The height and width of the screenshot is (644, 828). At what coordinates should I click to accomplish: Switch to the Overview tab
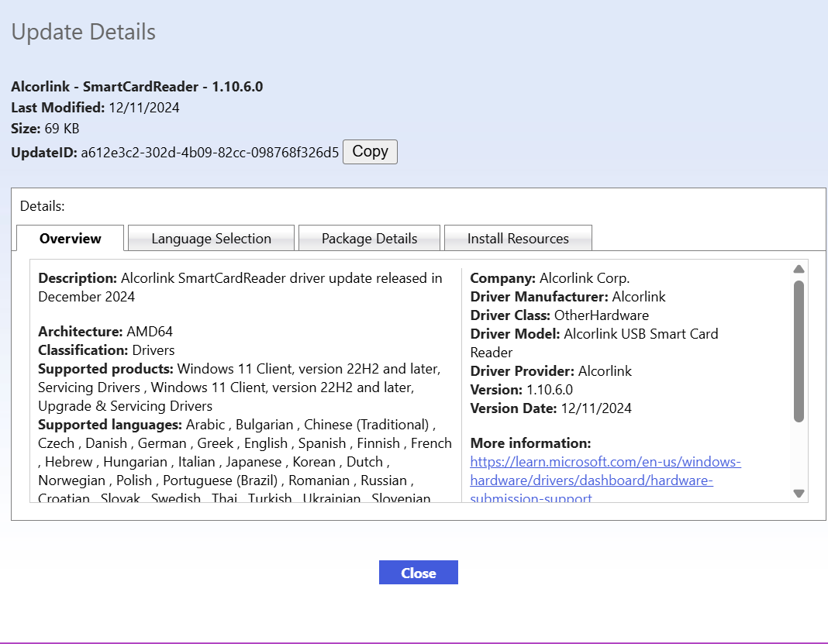[71, 239]
